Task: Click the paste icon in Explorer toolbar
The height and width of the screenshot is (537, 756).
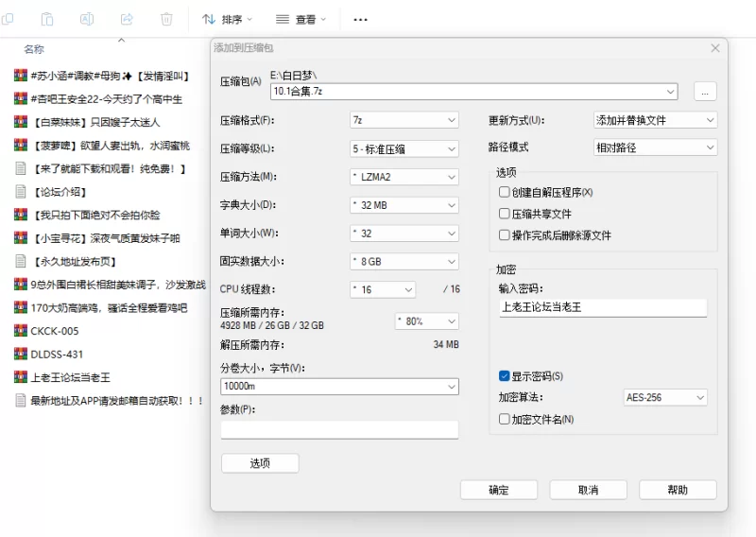Action: coord(47,19)
